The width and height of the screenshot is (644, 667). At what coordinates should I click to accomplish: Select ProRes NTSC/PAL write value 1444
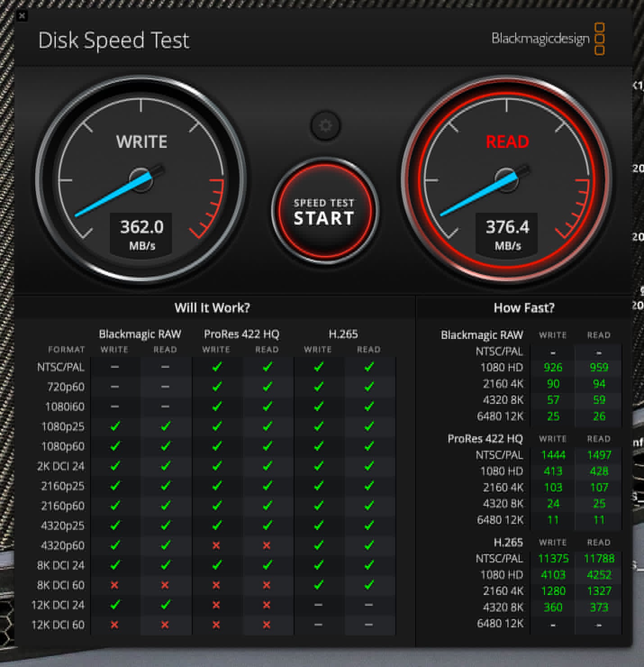tap(553, 455)
